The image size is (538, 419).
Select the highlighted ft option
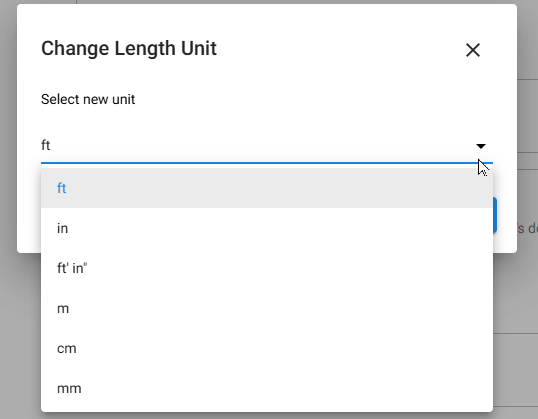point(267,188)
